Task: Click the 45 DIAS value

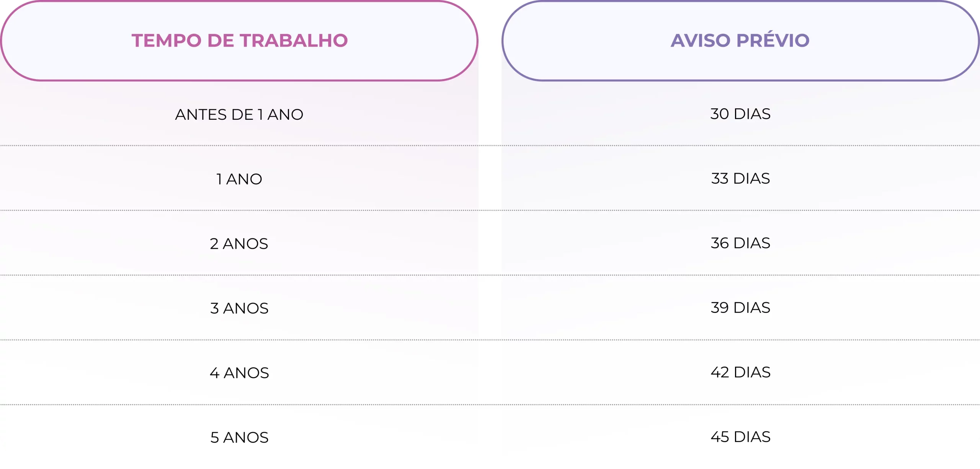Action: pos(740,437)
